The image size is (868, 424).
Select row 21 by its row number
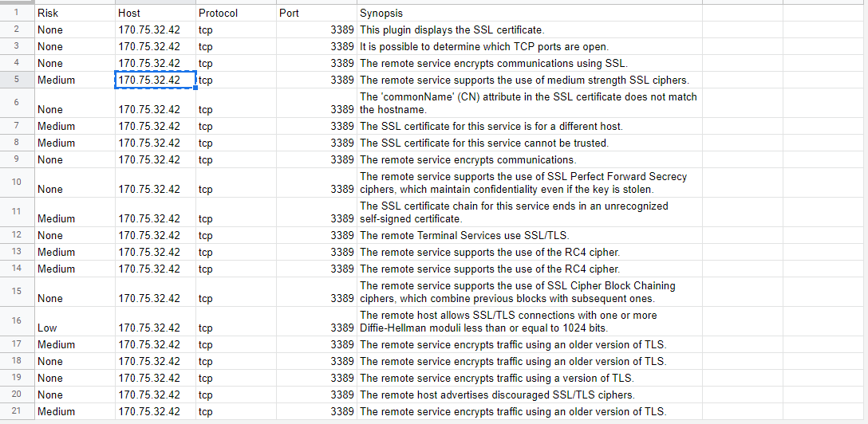pos(16,411)
